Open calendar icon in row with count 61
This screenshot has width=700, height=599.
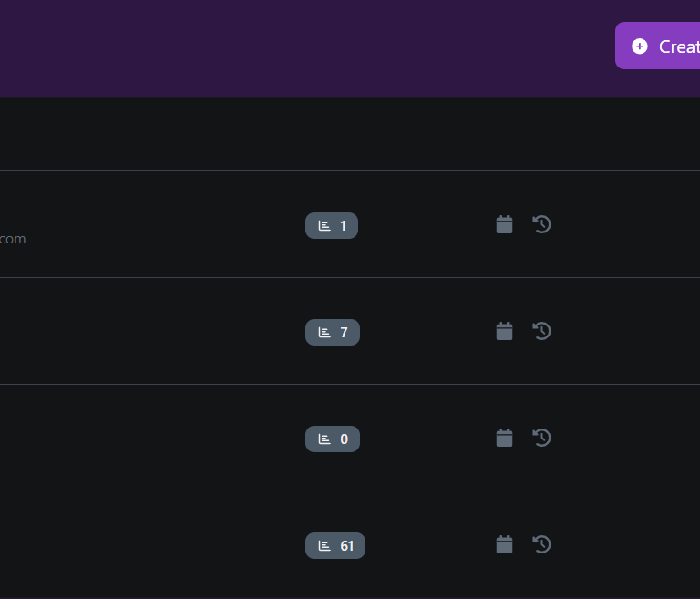pyautogui.click(x=504, y=544)
